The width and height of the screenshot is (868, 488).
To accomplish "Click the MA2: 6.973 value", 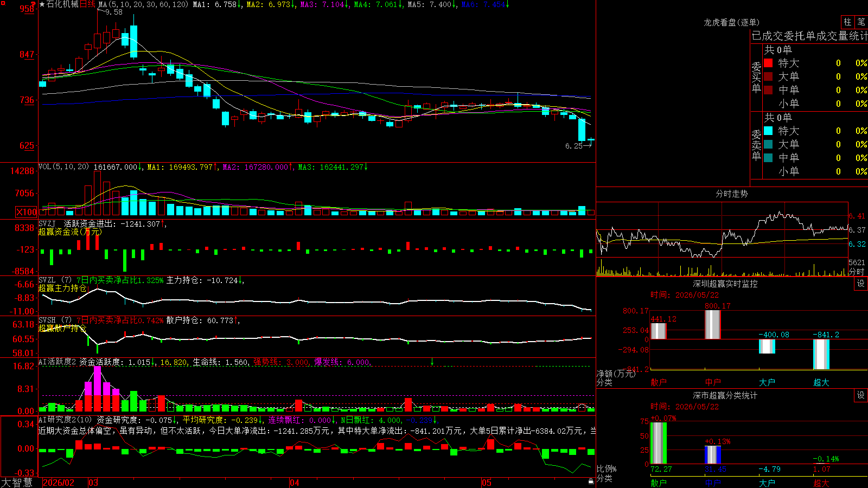I will [269, 4].
